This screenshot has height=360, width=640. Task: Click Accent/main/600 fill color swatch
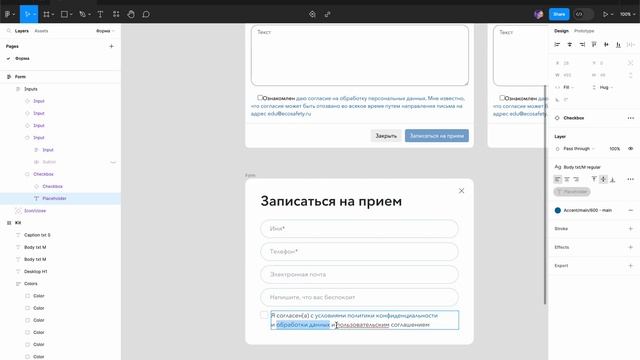[x=558, y=210]
